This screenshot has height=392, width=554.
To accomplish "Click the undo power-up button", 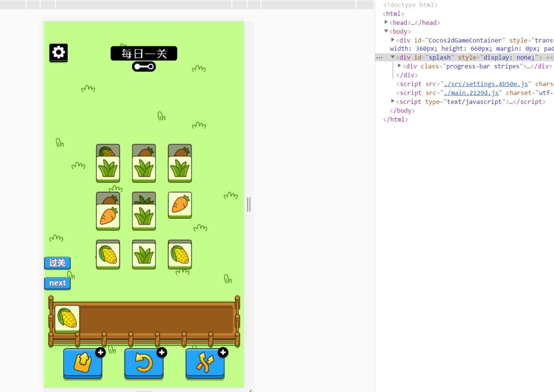I will 144,363.
